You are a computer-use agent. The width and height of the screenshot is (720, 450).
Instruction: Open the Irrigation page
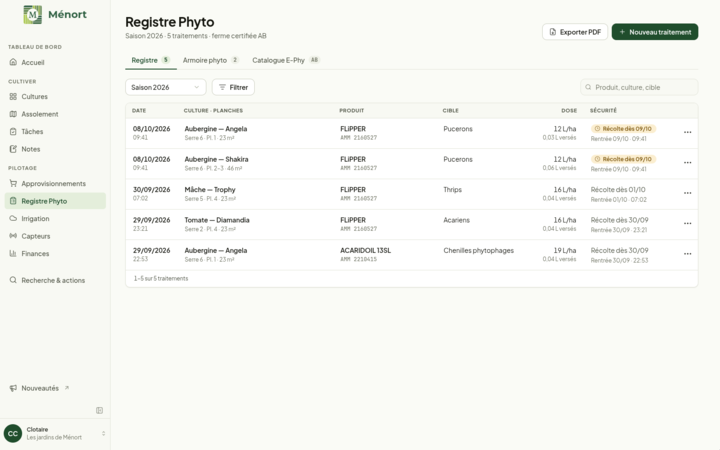[x=55, y=219]
